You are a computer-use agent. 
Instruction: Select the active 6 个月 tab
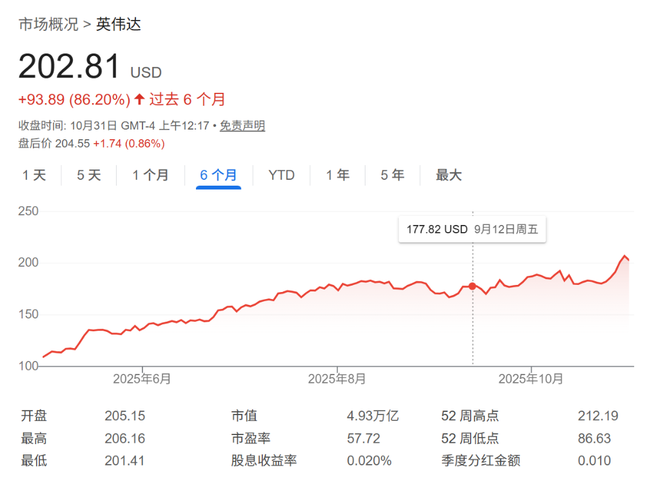[x=218, y=175]
